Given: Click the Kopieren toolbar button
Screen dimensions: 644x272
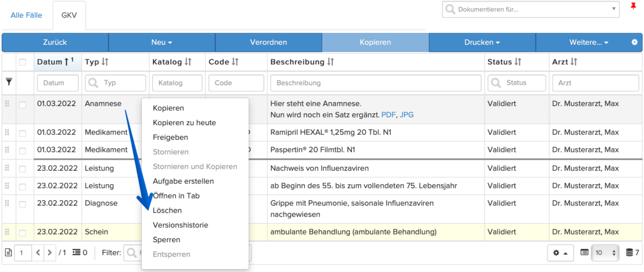Looking at the screenshot, I should point(375,42).
